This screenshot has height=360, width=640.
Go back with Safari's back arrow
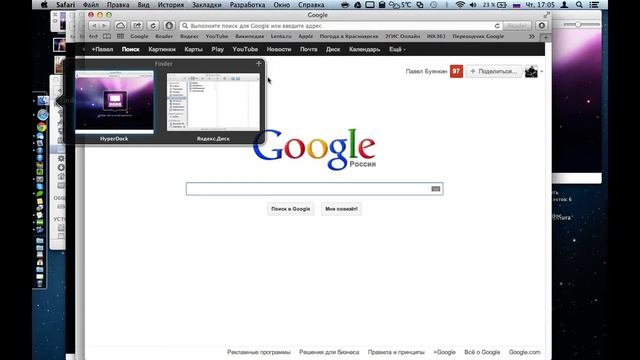click(94, 25)
